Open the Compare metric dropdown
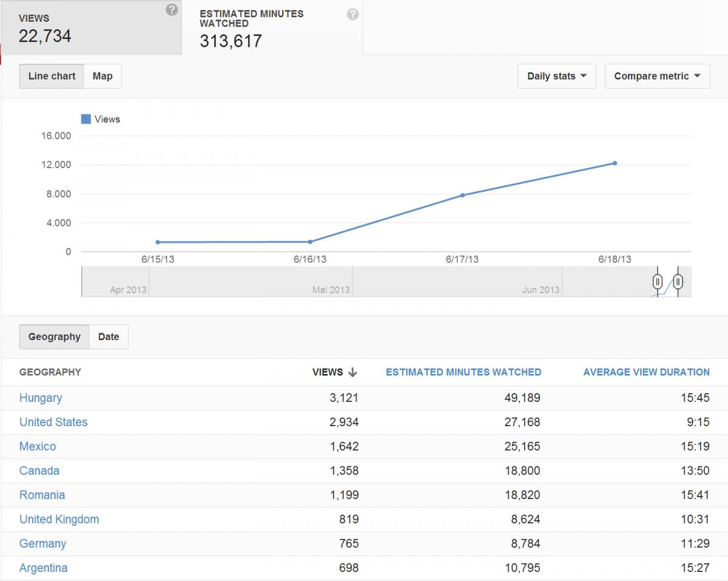This screenshot has width=728, height=581. point(657,76)
